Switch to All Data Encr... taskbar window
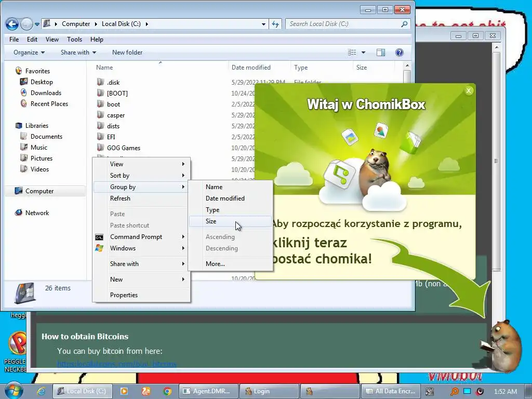The width and height of the screenshot is (532, 399). pos(391,391)
